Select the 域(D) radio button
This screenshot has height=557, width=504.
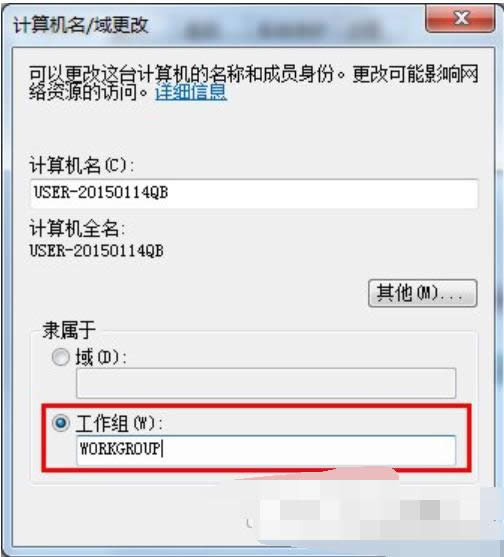coord(60,357)
